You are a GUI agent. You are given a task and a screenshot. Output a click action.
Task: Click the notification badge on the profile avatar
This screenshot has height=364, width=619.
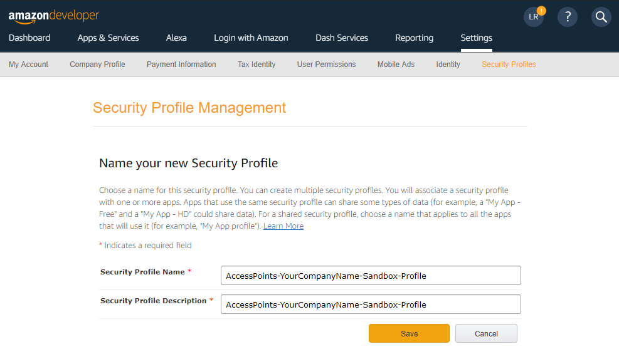(x=542, y=9)
